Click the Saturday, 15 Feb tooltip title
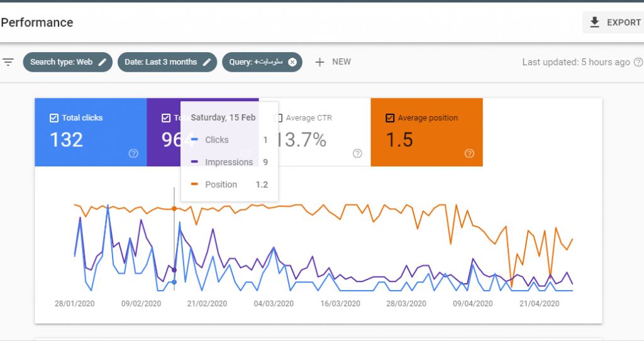 [223, 118]
